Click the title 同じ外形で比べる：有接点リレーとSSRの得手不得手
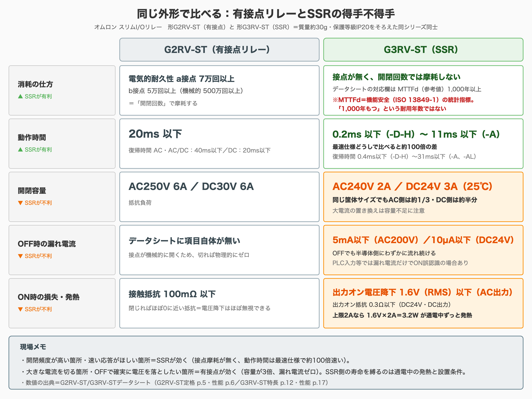Image resolution: width=532 pixels, height=399 pixels. click(x=266, y=14)
